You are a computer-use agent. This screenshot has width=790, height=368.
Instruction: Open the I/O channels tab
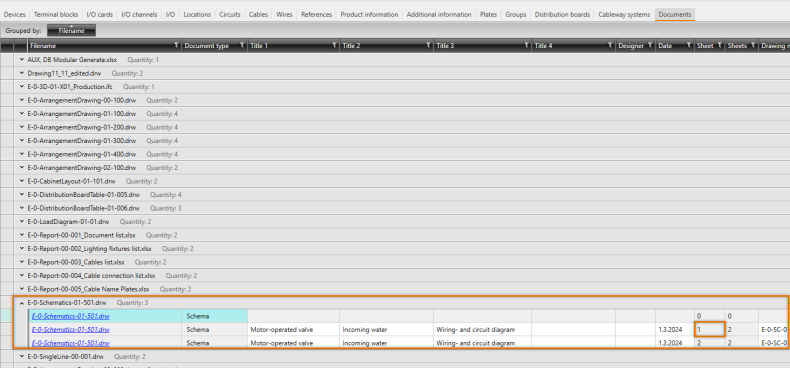point(140,15)
